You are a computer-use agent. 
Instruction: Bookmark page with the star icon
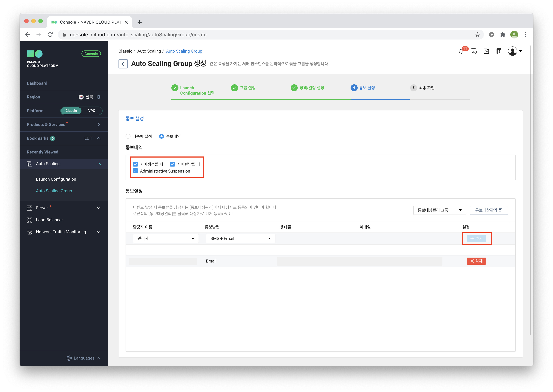tap(477, 35)
